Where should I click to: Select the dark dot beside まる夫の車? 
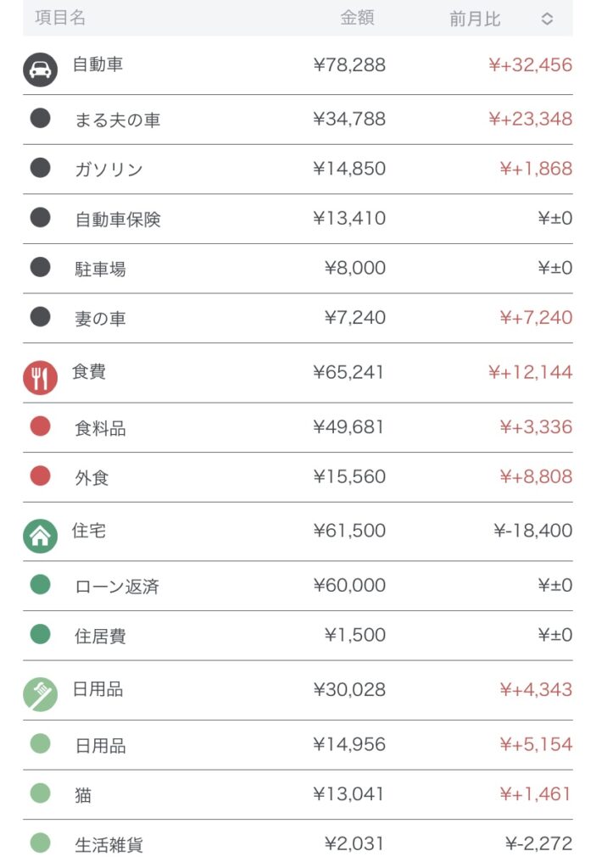click(x=40, y=118)
